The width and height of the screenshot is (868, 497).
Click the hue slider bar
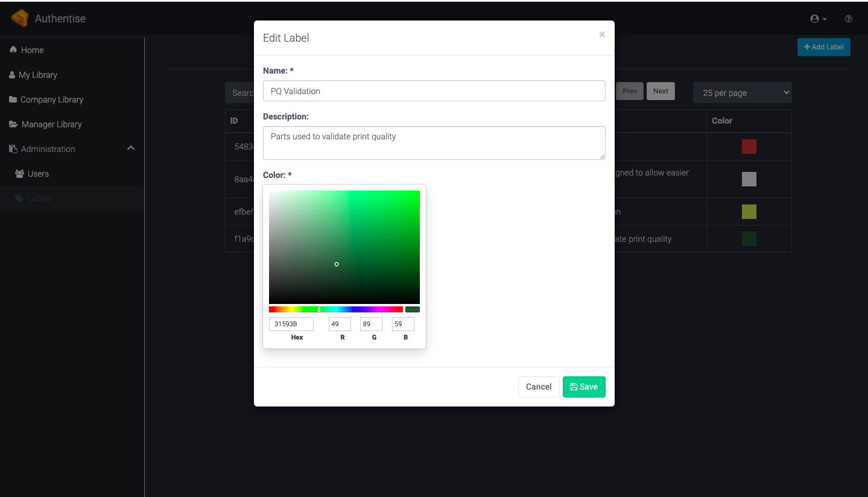point(335,309)
